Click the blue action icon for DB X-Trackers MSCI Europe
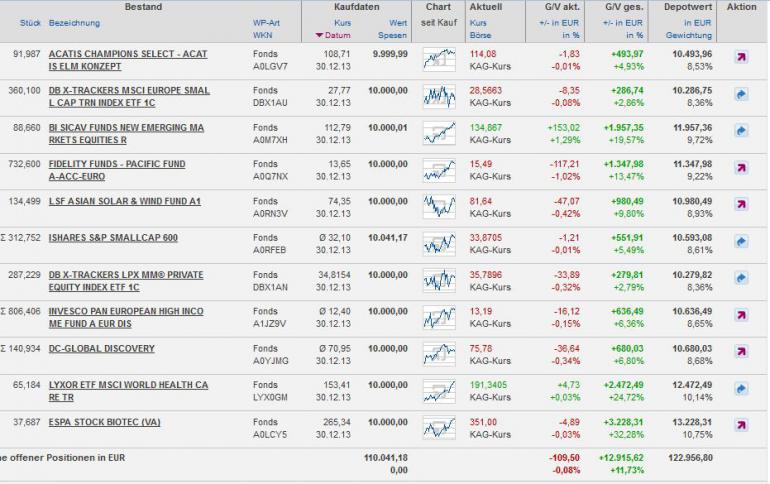Screen dimensions: 770x484 click(741, 94)
